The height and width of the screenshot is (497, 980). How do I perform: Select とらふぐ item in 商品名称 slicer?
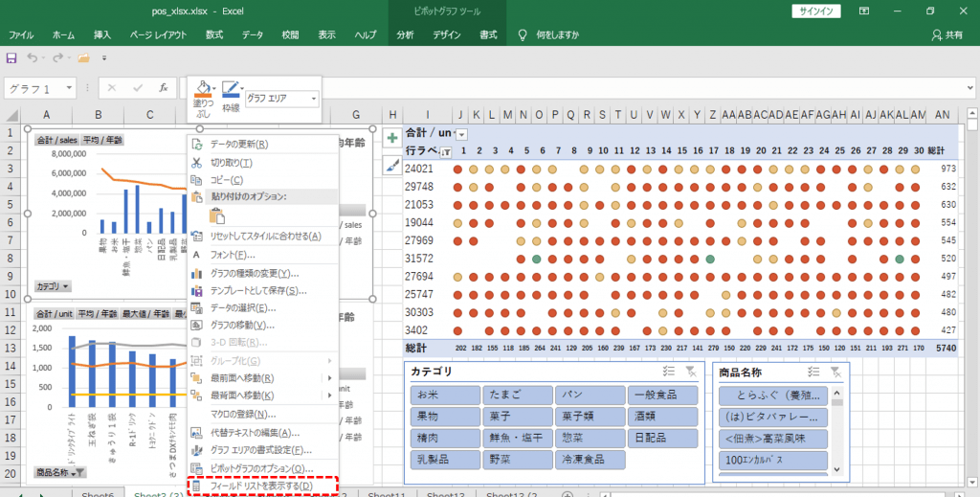click(773, 395)
